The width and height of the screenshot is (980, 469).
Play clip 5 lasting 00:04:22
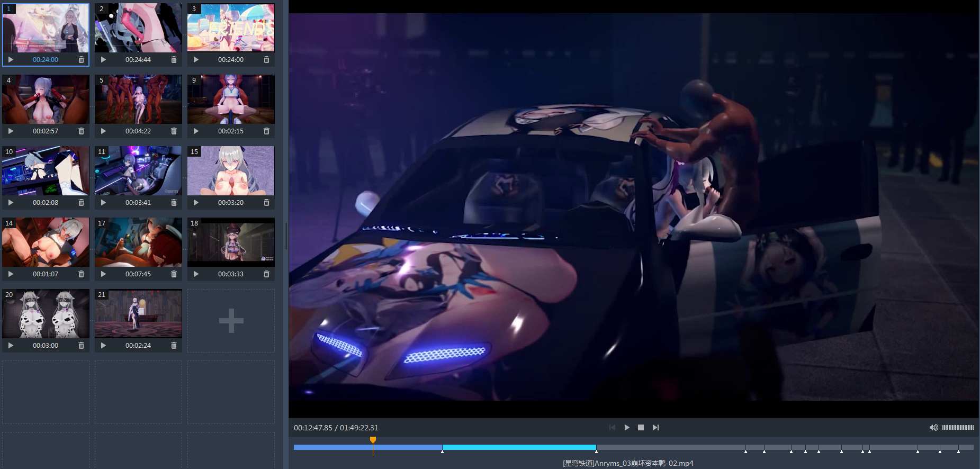point(103,131)
